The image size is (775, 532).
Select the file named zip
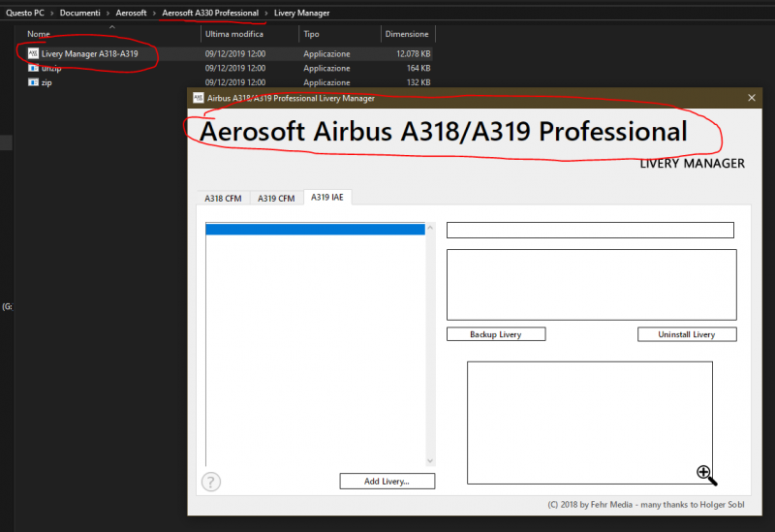[46, 82]
